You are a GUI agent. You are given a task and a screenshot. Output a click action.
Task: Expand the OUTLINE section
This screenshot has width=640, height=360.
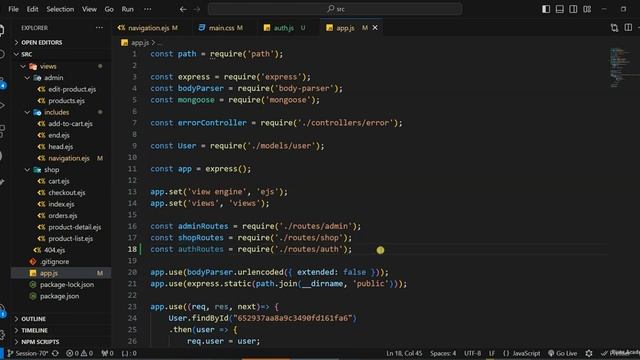pos(60,319)
